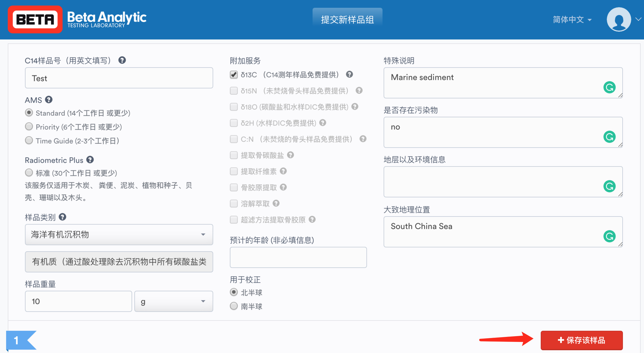Viewport: 644px width, 353px height.
Task: Select Time Guide (2-3个工作日) option
Action: [29, 140]
